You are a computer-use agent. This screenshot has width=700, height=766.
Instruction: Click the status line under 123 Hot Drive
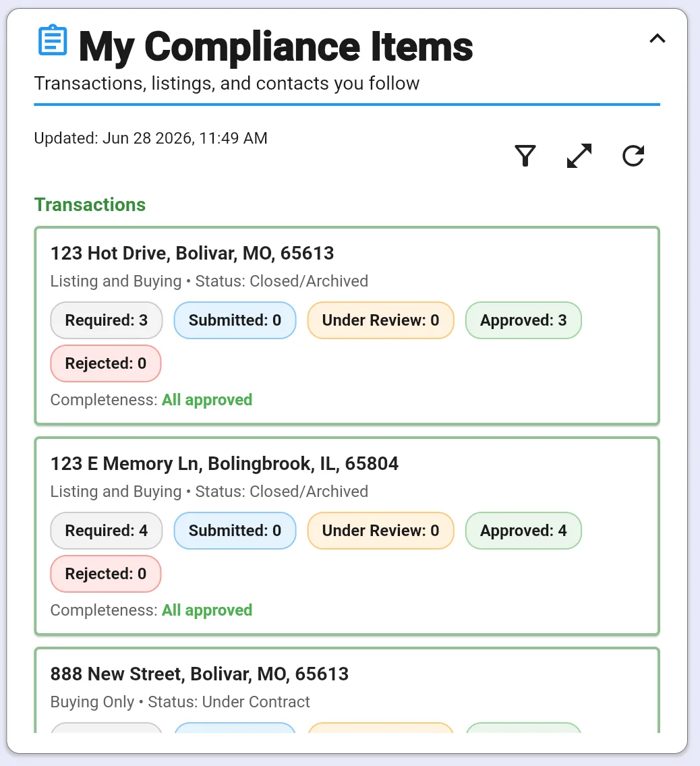pos(209,281)
